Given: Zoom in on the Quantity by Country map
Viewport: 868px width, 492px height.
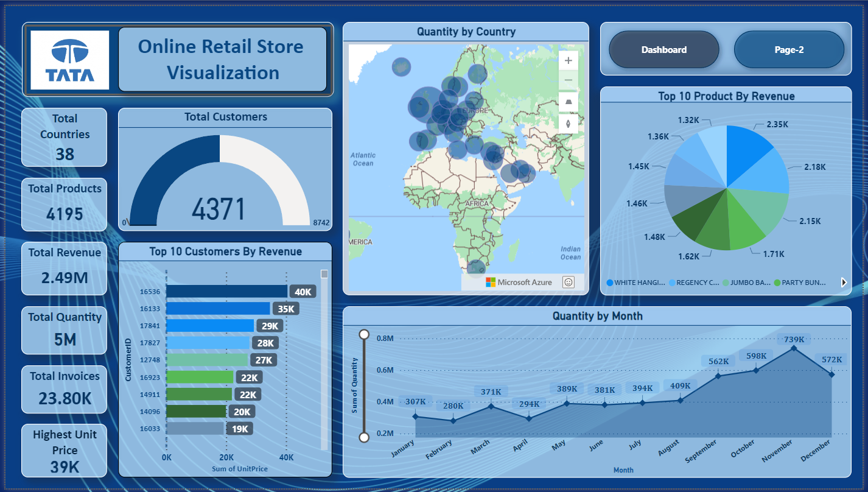Looking at the screenshot, I should [x=568, y=60].
